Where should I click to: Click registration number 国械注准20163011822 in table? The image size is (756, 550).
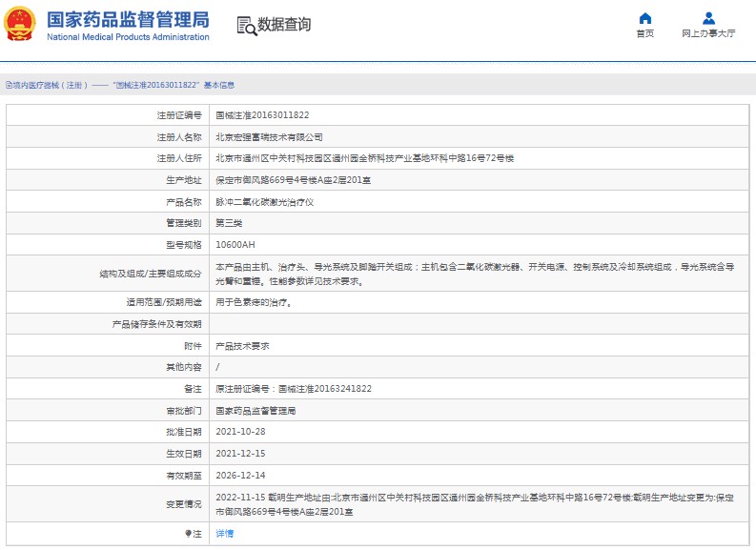[x=262, y=114]
